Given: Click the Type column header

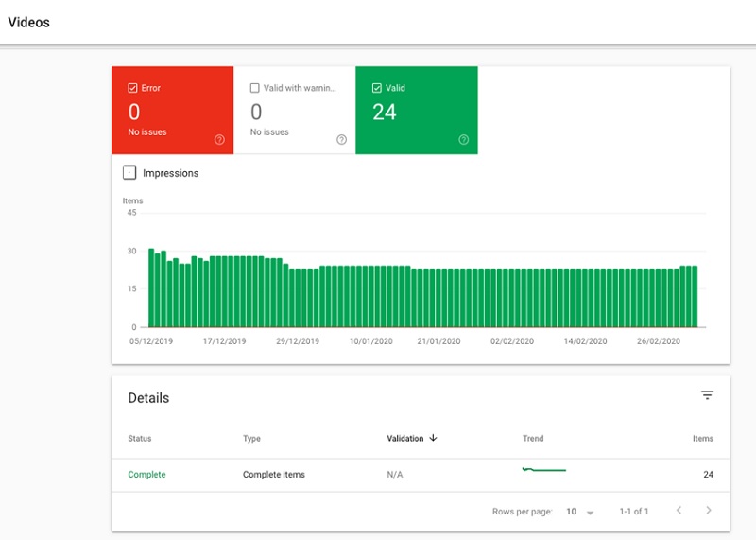Looking at the screenshot, I should point(251,438).
